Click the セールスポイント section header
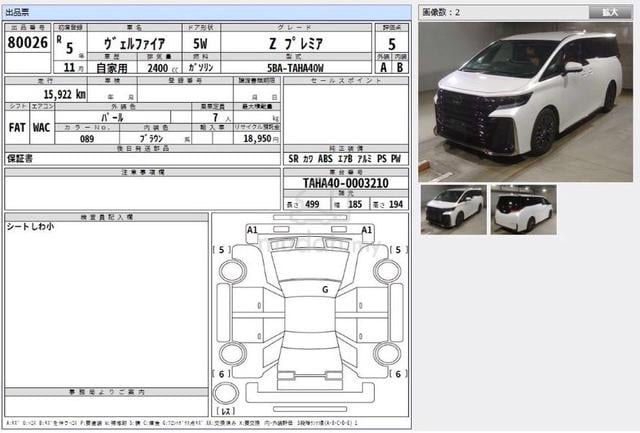This screenshot has height=433, width=640. 346,81
